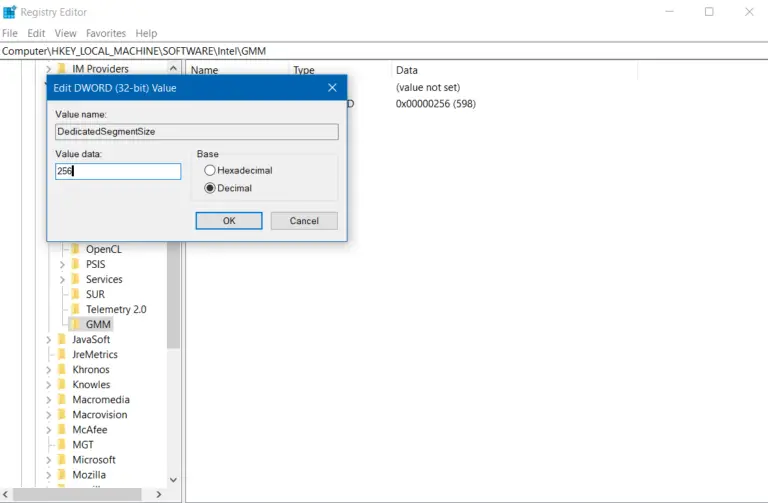The width and height of the screenshot is (768, 503).
Task: Click the IM Providers folder icon
Action: (x=62, y=69)
